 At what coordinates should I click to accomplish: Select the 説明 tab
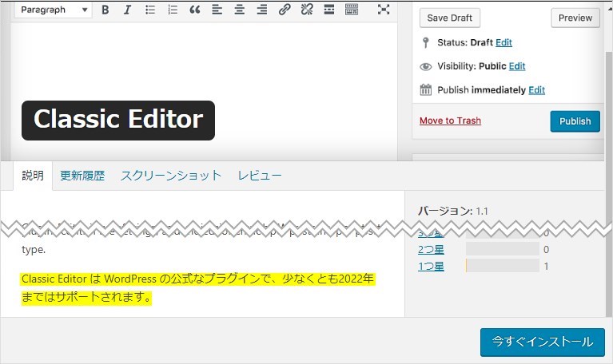(33, 176)
